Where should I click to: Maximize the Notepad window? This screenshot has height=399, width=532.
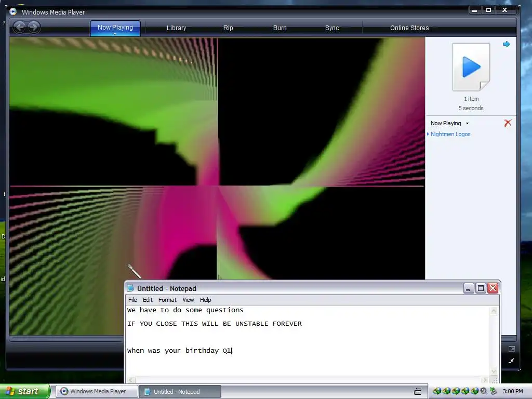pos(481,288)
